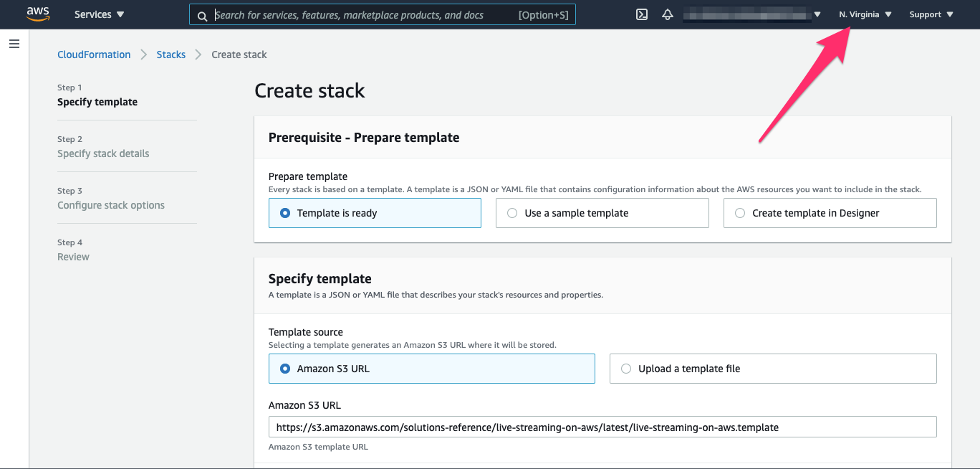Viewport: 980px width, 469px height.
Task: Click the Specify template section heading
Action: (x=320, y=279)
